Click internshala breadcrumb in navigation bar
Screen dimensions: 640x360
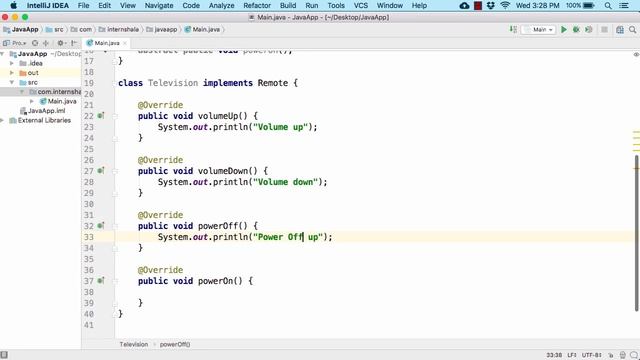point(119,29)
